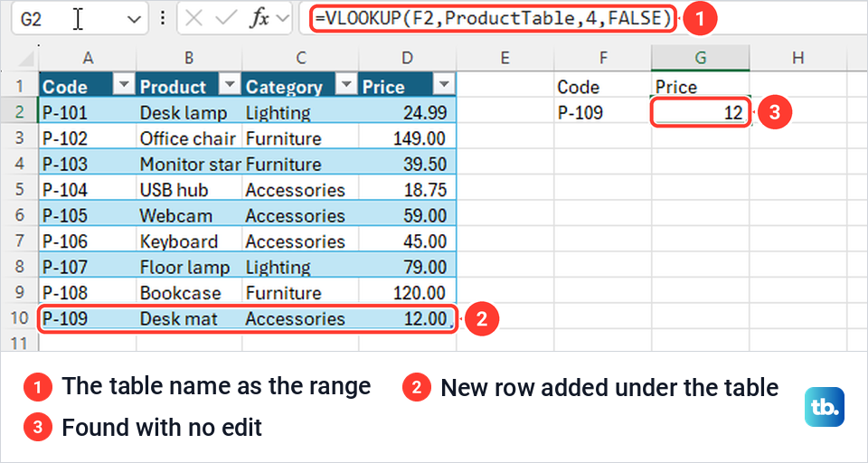Open the Code column filter dropdown
Screen dimensions: 868x463
pyautogui.click(x=124, y=85)
